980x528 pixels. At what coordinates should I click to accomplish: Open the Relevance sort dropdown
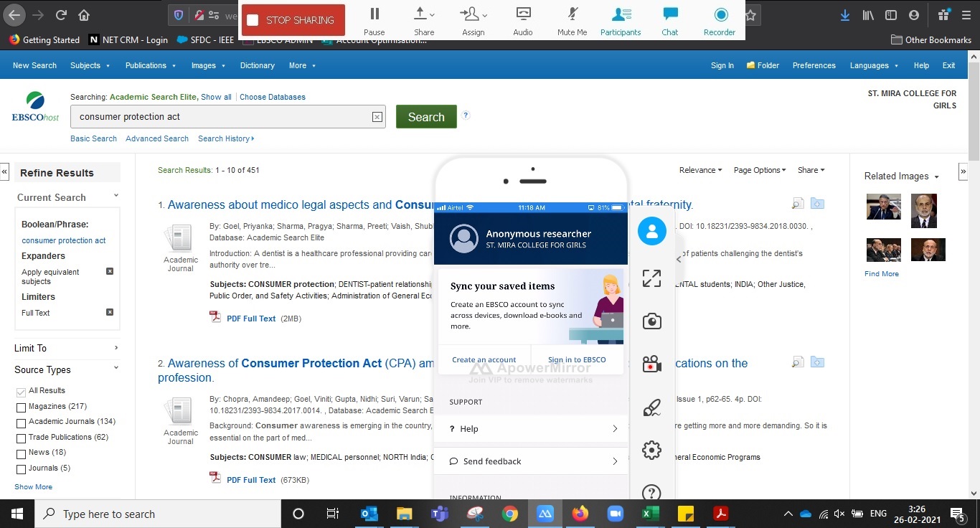pyautogui.click(x=699, y=170)
